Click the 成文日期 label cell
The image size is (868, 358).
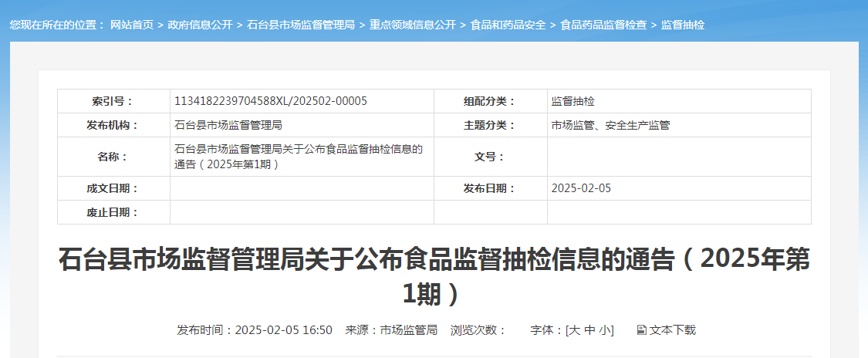pos(113,188)
